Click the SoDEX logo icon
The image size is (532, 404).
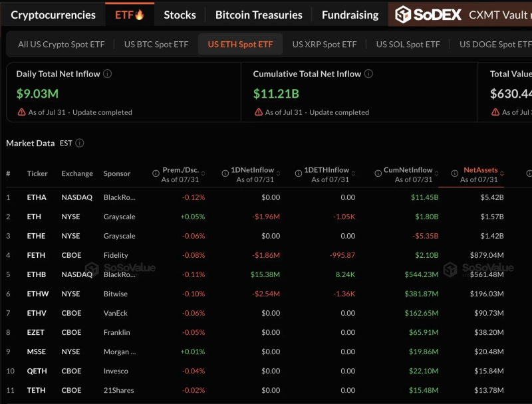[403, 15]
